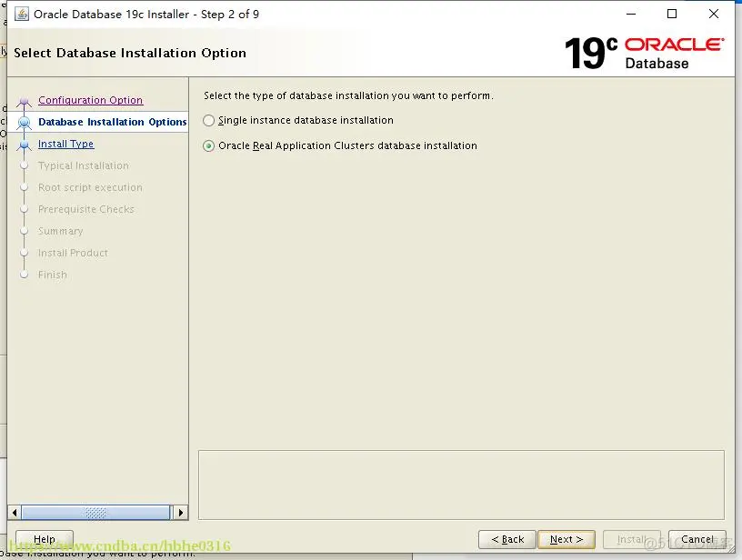Image resolution: width=742 pixels, height=560 pixels.
Task: Click the instruction text about installation type
Action: pos(349,95)
